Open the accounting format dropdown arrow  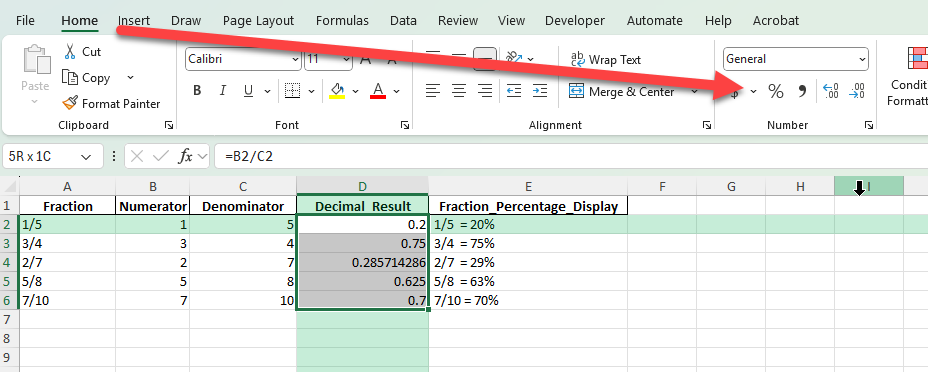coord(753,91)
